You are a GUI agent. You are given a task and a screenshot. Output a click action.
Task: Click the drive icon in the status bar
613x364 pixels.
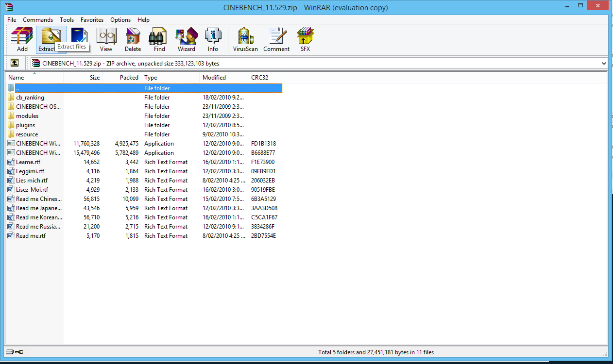coord(9,352)
